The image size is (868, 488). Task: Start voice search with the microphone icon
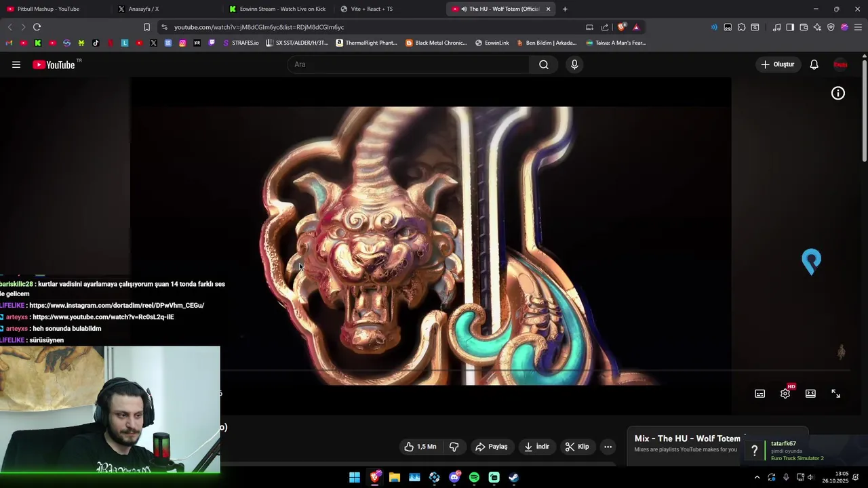pos(574,64)
